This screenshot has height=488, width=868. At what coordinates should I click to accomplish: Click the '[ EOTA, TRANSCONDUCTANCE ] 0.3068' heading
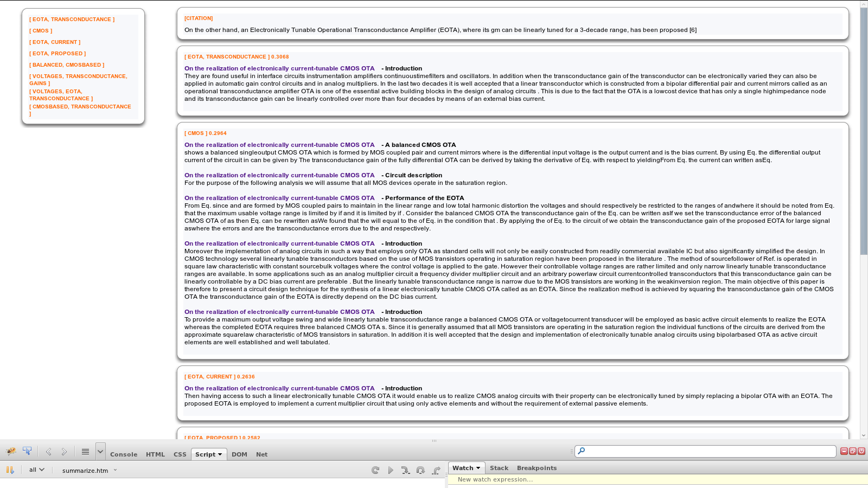tap(237, 57)
